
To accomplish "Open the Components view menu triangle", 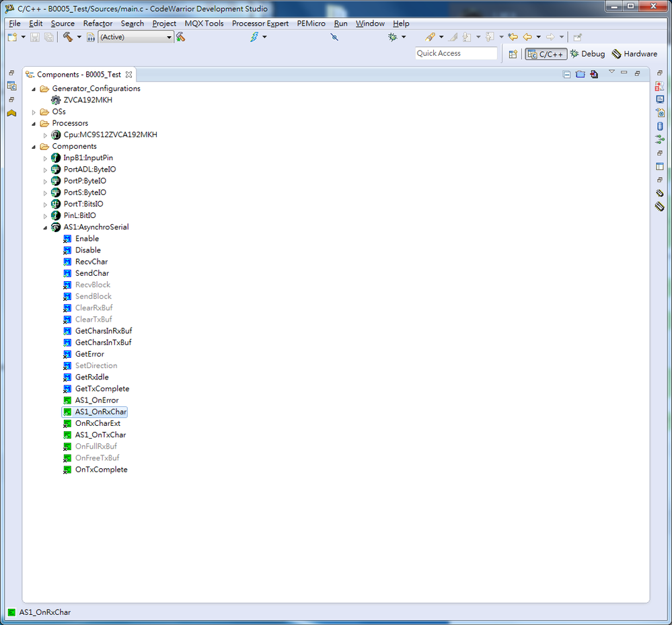I will point(611,72).
